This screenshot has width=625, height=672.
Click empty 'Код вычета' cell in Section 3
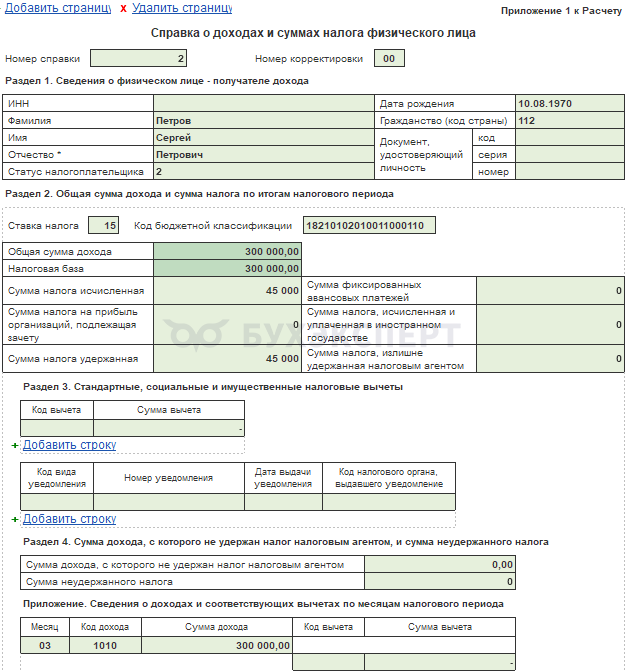pos(57,428)
